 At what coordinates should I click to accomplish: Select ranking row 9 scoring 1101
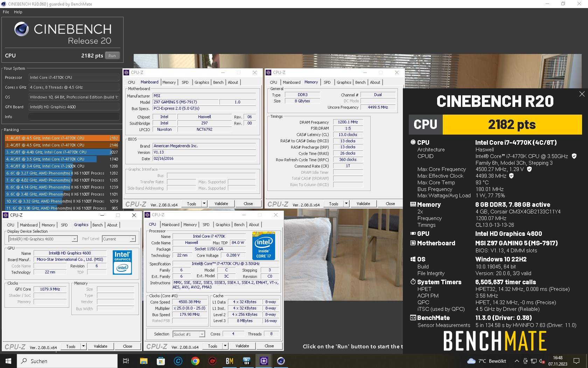coord(62,194)
